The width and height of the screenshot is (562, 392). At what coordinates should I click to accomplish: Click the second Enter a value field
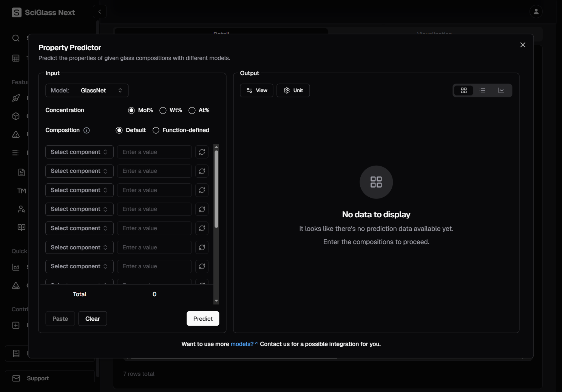click(154, 171)
